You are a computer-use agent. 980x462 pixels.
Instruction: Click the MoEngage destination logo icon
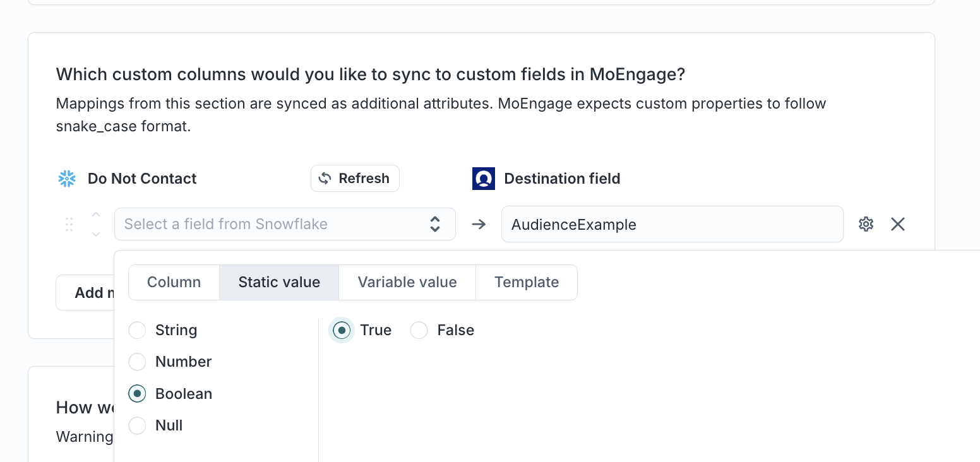click(484, 179)
